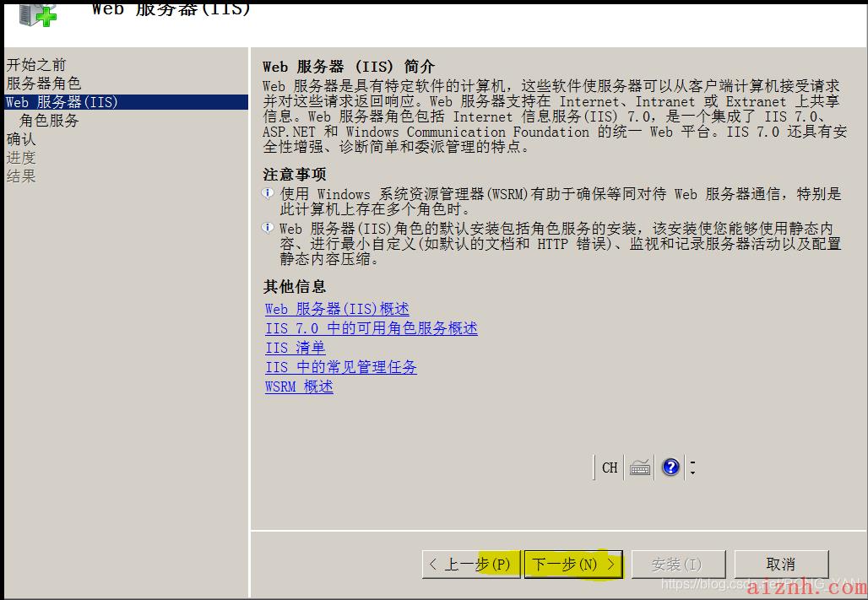Open the IIS 中的常见管理任务 link
The image size is (868, 600).
coord(341,367)
